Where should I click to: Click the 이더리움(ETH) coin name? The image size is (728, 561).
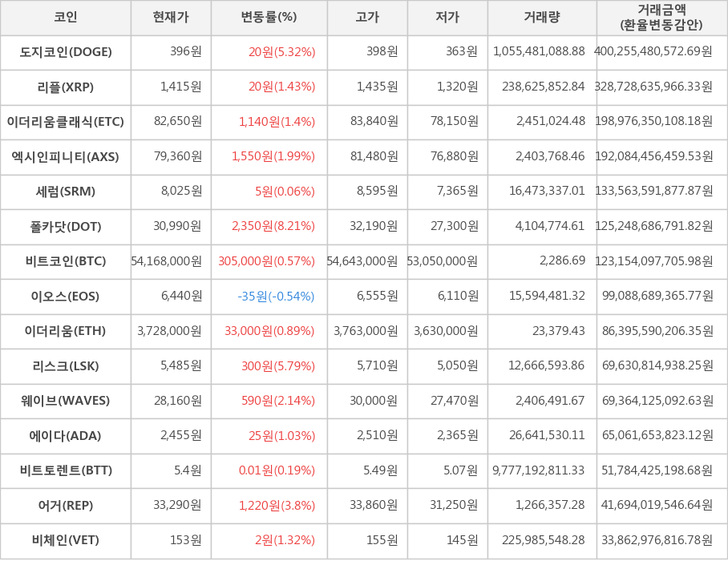click(66, 331)
